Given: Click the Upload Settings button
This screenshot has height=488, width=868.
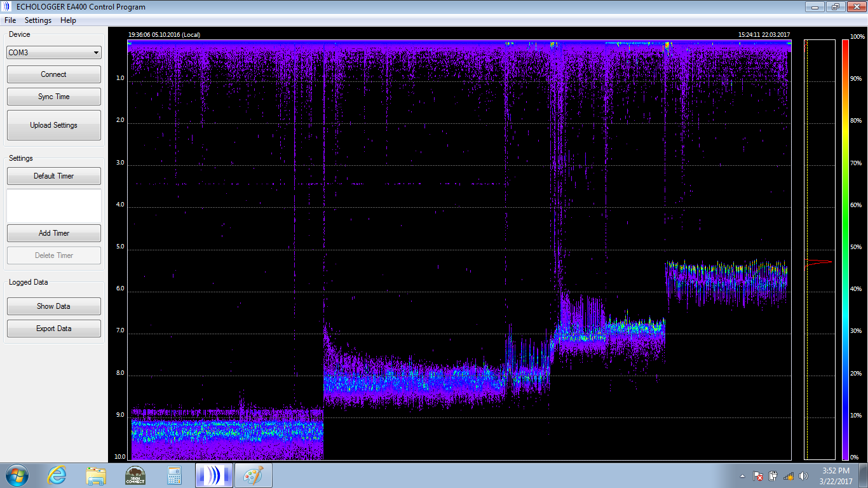Looking at the screenshot, I should (54, 125).
